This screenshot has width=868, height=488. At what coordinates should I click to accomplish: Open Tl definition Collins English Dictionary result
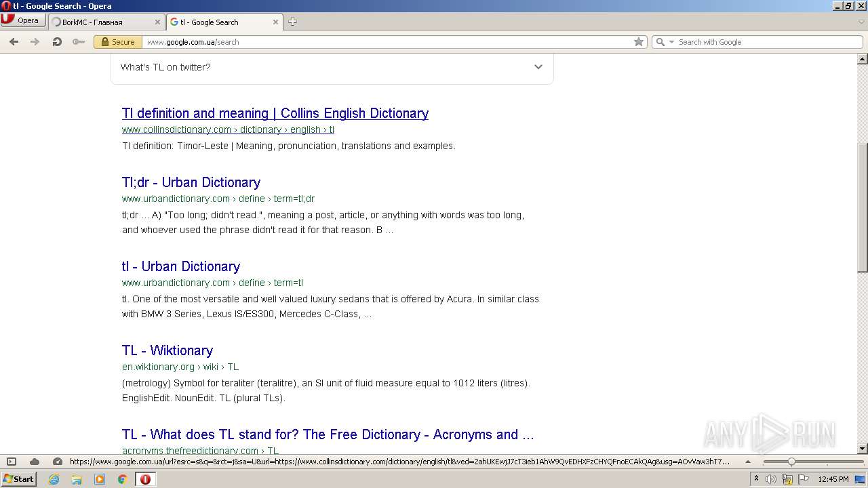coord(275,113)
